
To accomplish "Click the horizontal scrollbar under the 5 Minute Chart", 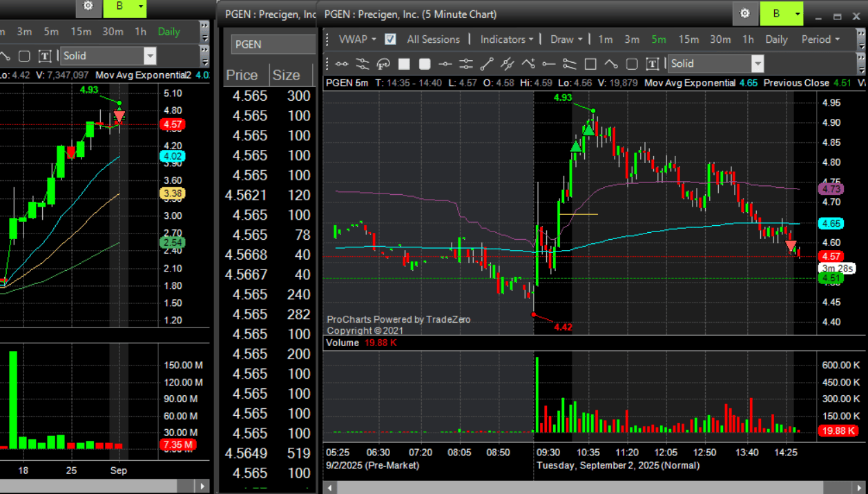I will click(x=594, y=487).
